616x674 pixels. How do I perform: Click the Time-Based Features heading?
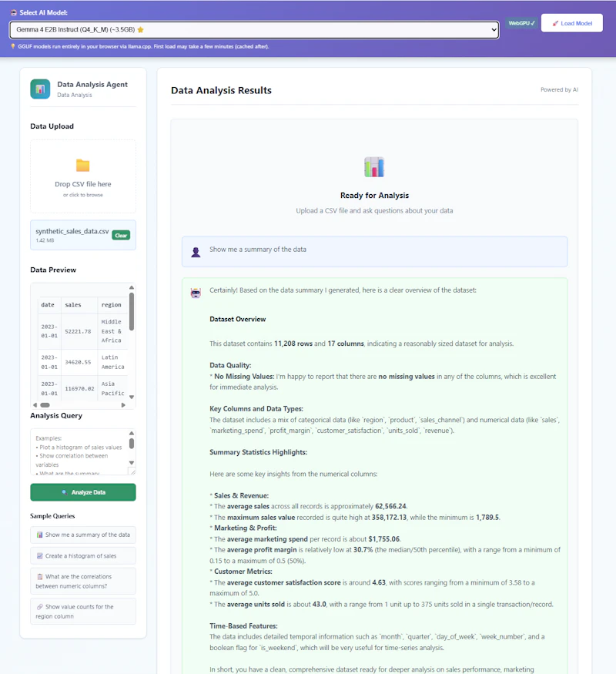[243, 625]
